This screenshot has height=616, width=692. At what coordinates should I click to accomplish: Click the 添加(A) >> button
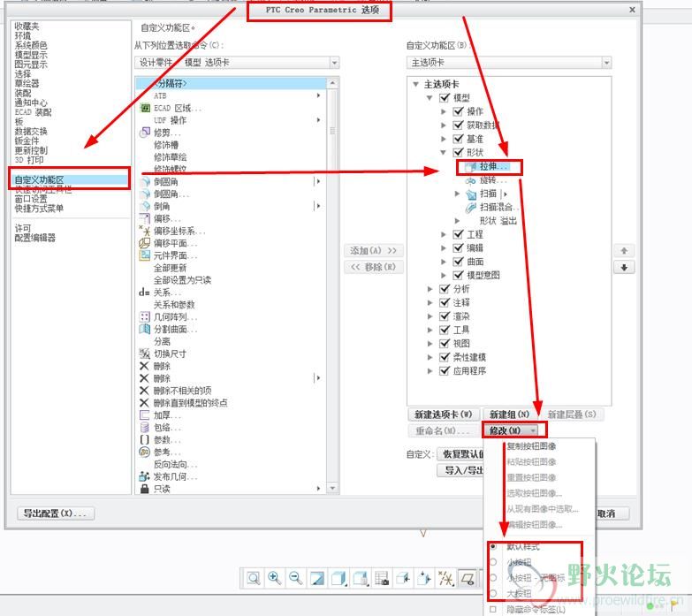tap(373, 251)
